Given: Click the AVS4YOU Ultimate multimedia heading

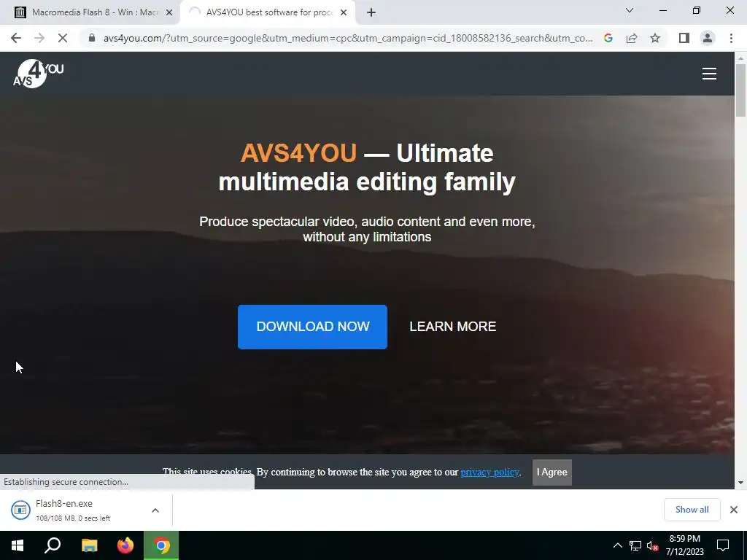Looking at the screenshot, I should [367, 167].
